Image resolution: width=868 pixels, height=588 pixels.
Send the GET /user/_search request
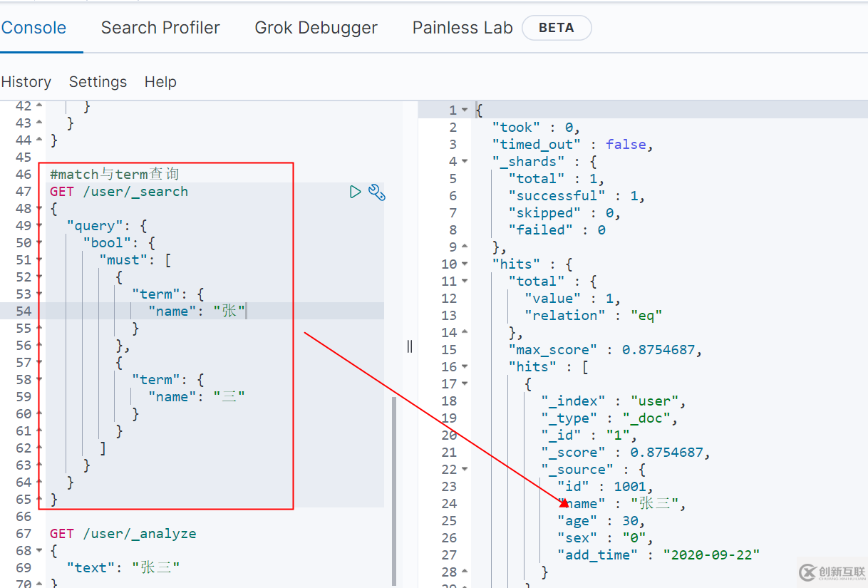pos(355,191)
